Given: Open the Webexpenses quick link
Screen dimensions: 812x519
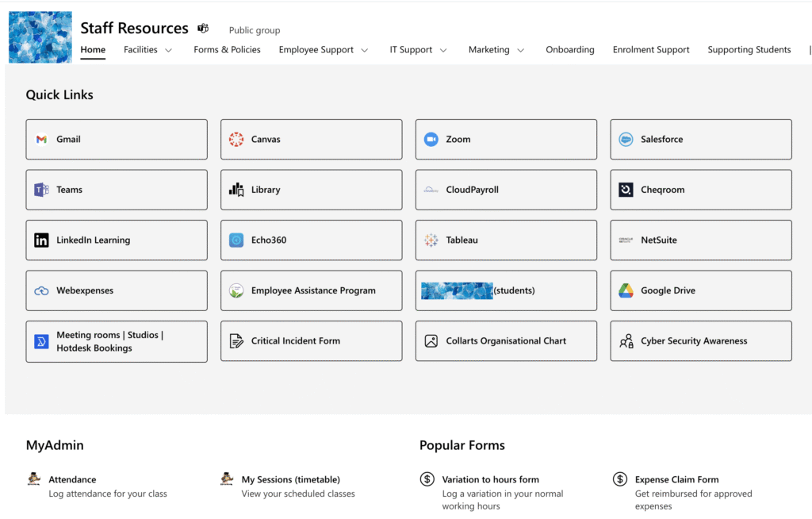Looking at the screenshot, I should click(117, 290).
